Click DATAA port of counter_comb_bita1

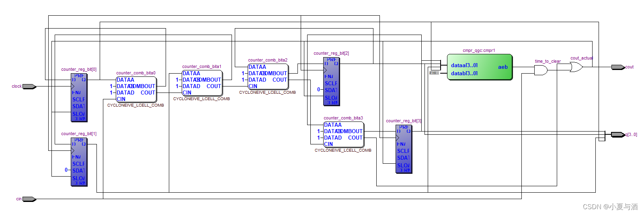tap(191, 73)
